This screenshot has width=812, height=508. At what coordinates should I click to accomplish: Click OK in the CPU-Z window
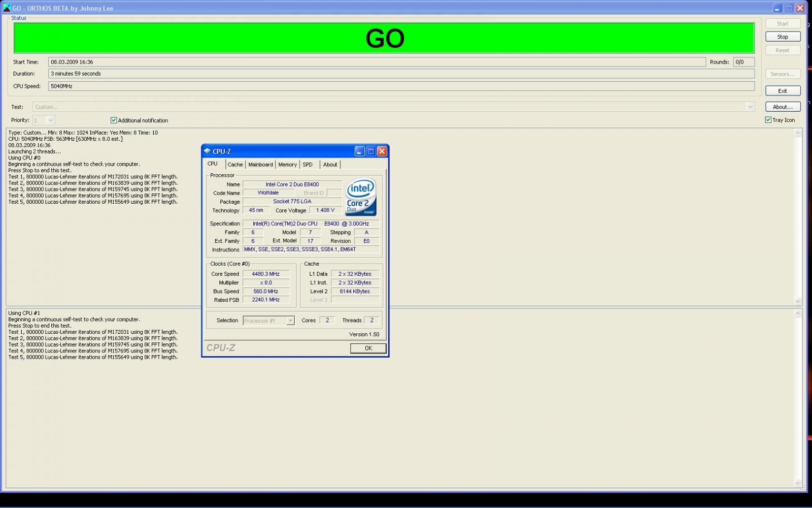(x=368, y=348)
